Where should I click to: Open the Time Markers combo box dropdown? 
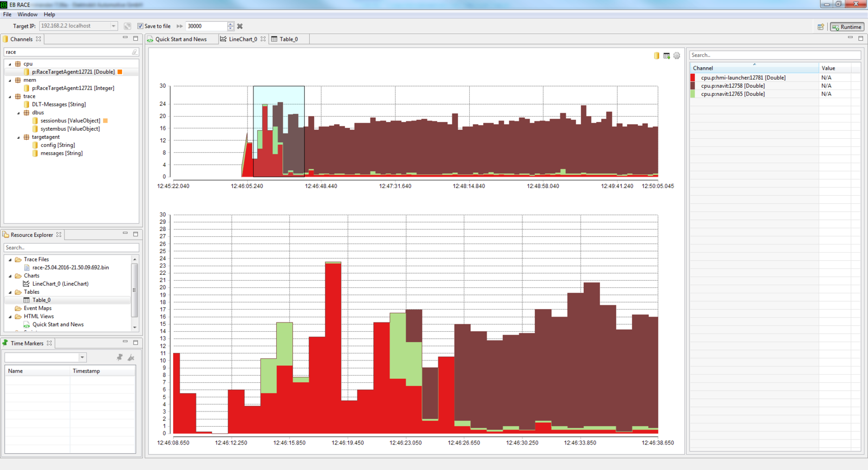point(82,357)
